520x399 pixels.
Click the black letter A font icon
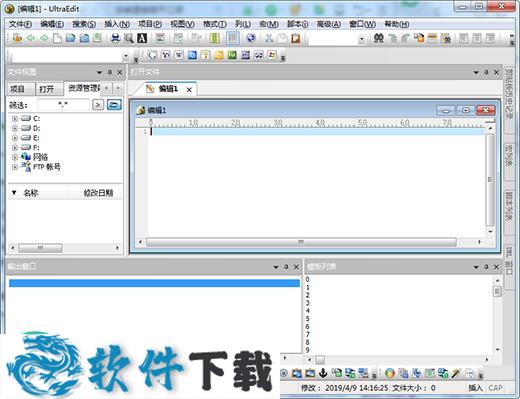142,38
